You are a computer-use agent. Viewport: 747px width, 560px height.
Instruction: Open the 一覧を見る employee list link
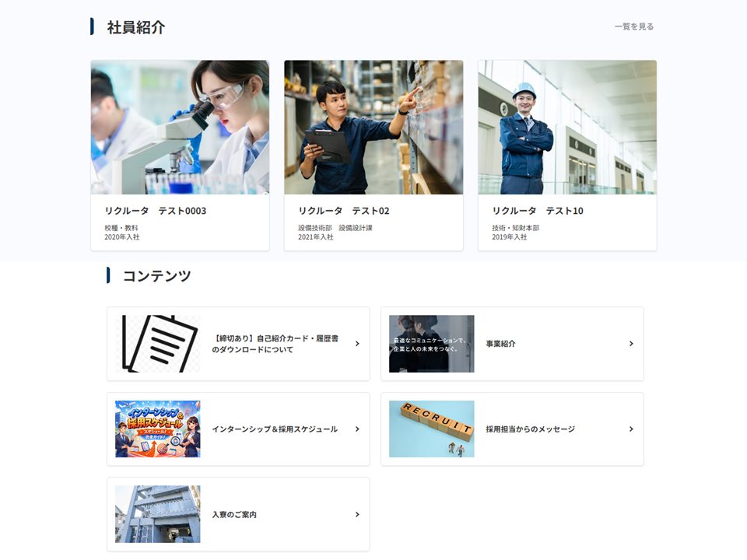(x=632, y=26)
